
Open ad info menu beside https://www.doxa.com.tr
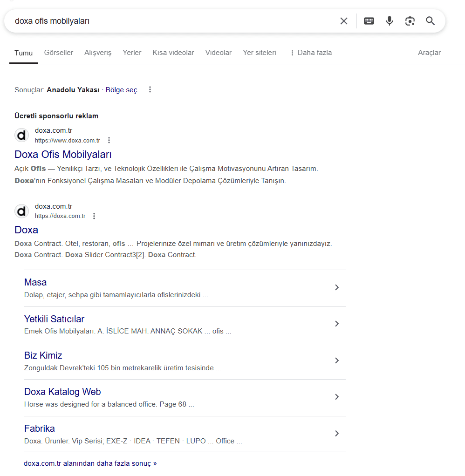(x=109, y=140)
